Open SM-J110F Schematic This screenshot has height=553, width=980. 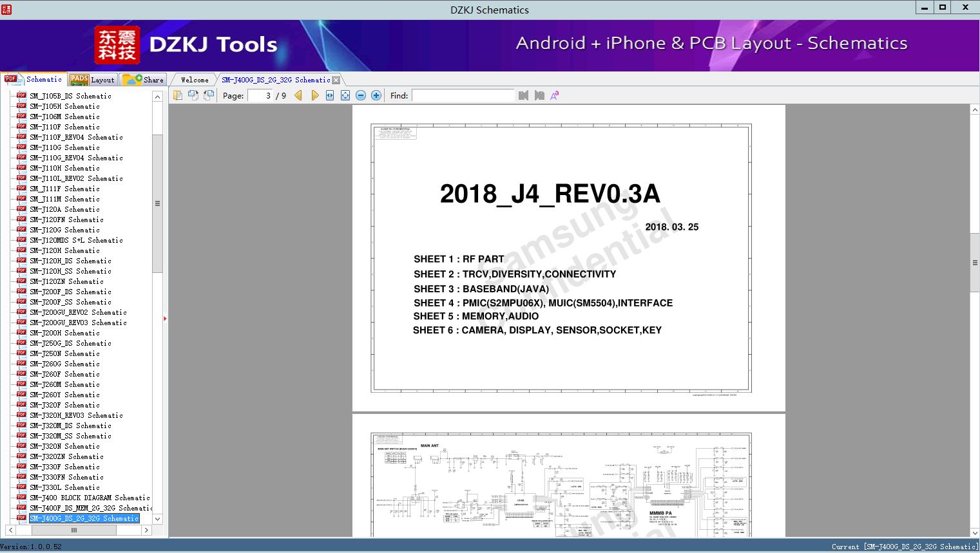tap(64, 127)
